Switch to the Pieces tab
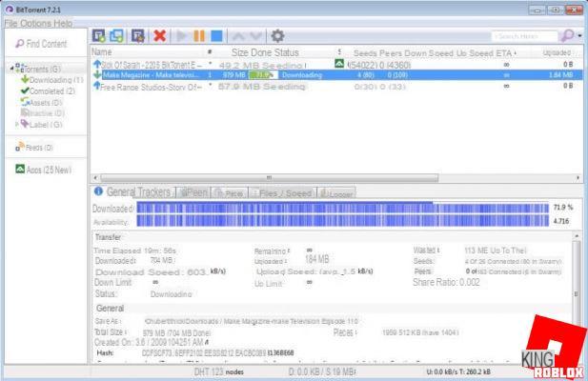 [x=230, y=193]
